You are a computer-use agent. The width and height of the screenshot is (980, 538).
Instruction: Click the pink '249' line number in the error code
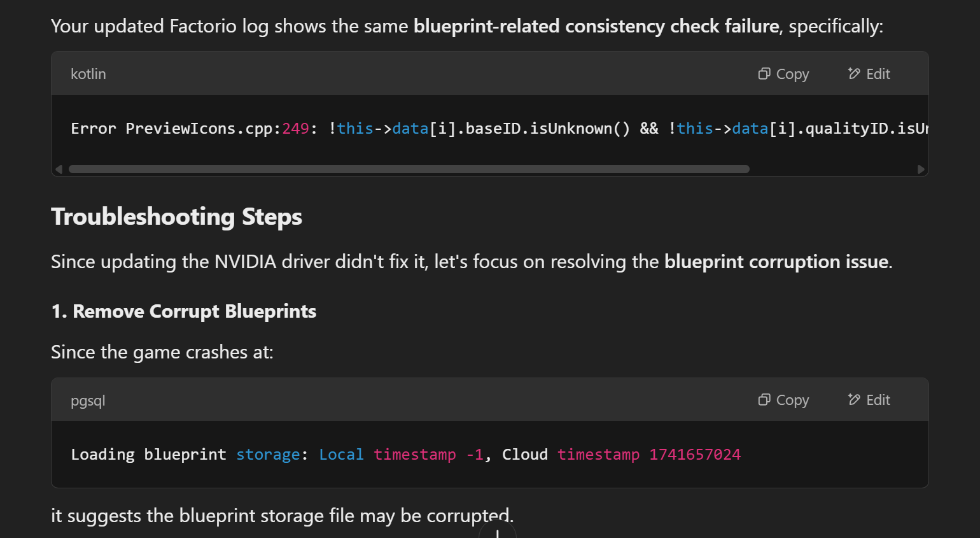[295, 129]
